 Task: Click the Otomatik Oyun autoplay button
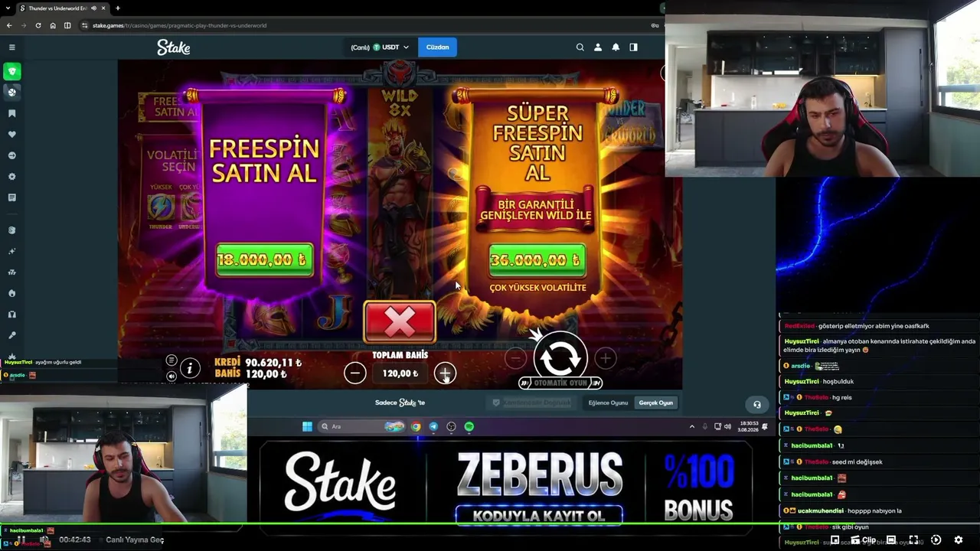pyautogui.click(x=560, y=383)
